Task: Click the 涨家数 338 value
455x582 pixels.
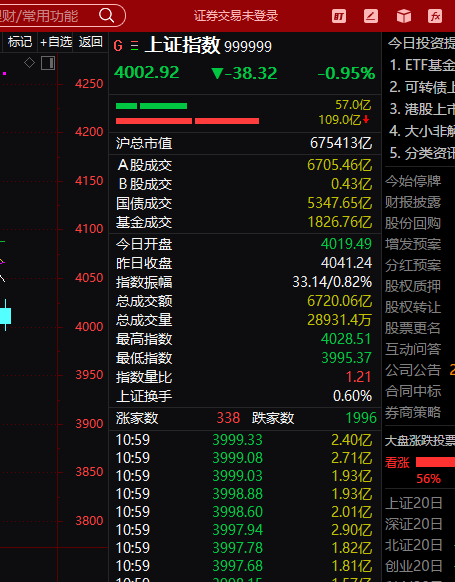Action: pos(228,418)
